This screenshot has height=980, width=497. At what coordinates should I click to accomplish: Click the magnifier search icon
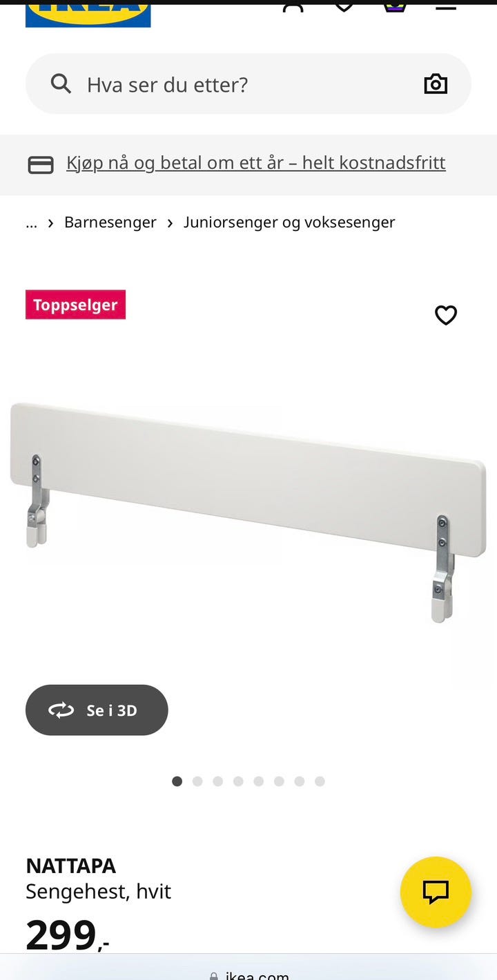tap(61, 84)
